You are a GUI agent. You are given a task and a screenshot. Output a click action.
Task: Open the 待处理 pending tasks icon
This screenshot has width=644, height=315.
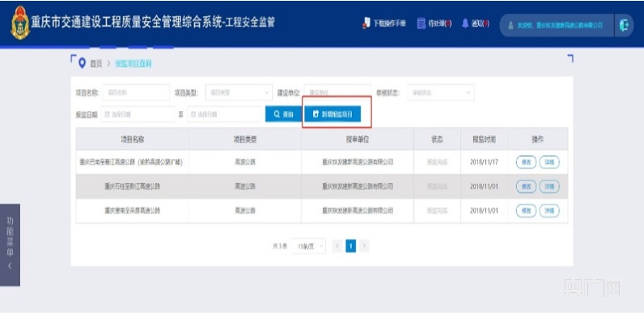click(x=421, y=23)
